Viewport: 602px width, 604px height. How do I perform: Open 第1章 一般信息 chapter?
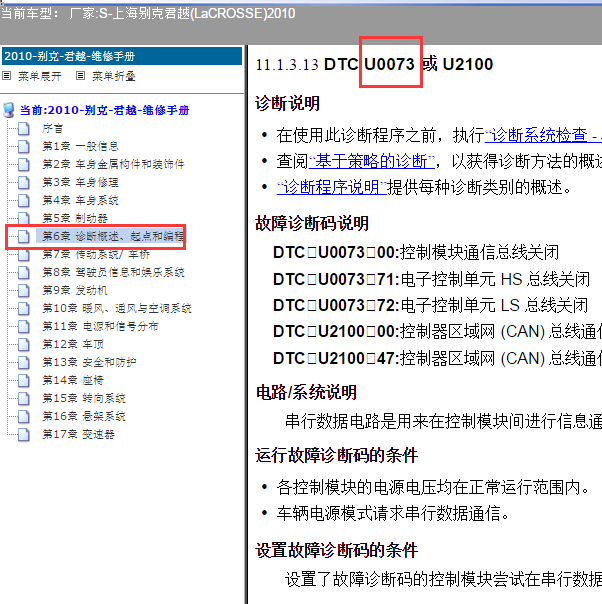80,146
